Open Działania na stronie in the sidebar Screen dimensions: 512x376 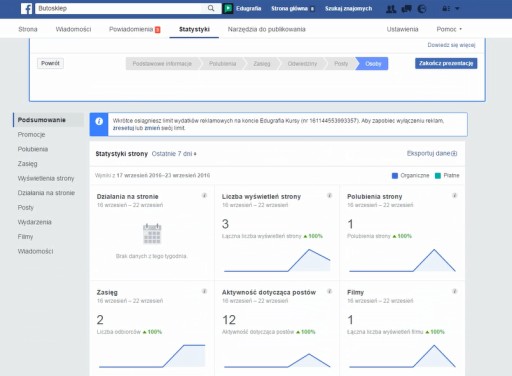click(46, 193)
